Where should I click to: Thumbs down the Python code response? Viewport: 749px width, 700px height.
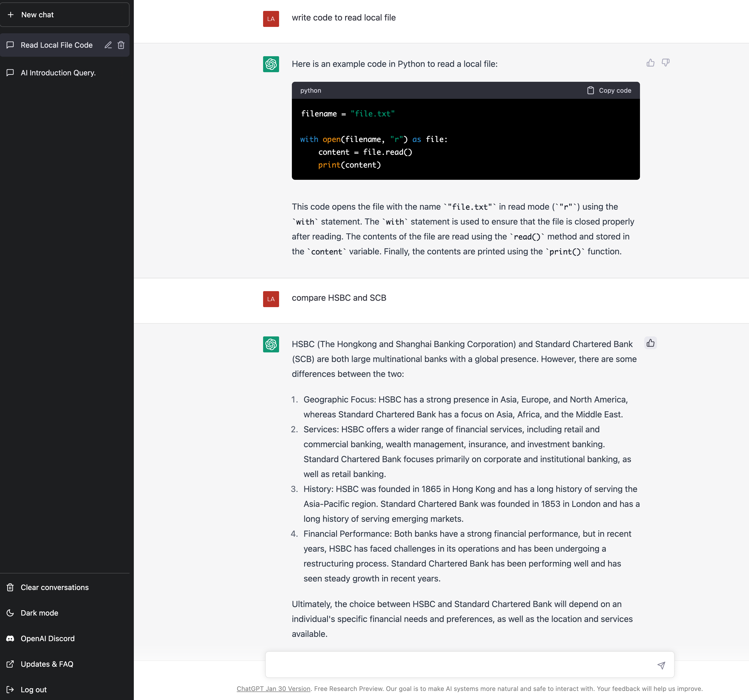(x=666, y=63)
